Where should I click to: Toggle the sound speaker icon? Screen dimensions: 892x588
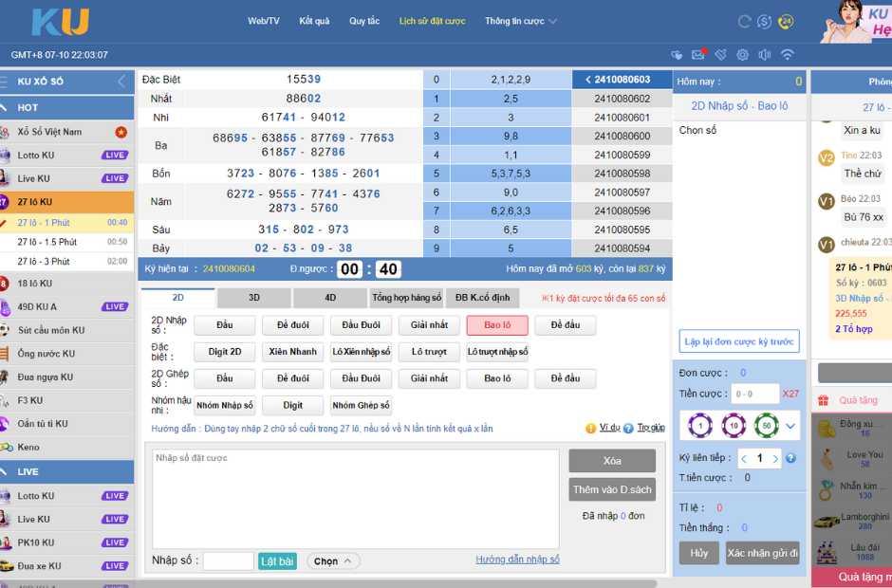(x=765, y=55)
